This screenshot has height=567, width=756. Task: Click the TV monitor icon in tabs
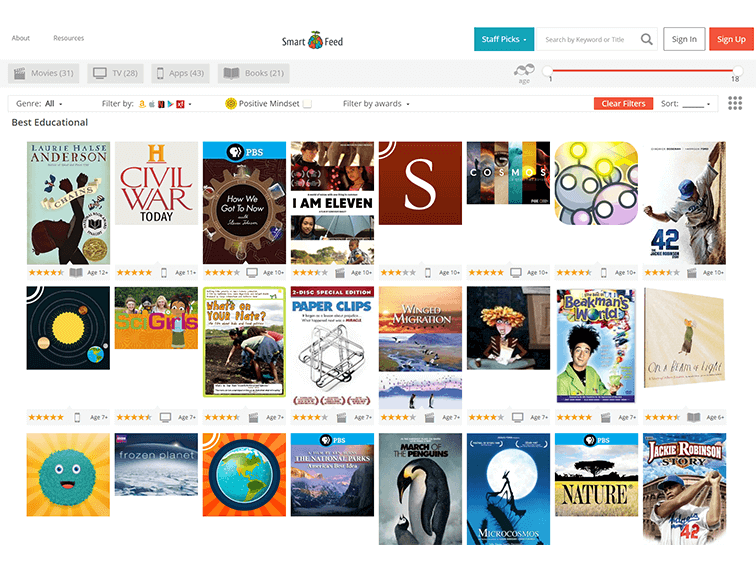click(x=100, y=73)
